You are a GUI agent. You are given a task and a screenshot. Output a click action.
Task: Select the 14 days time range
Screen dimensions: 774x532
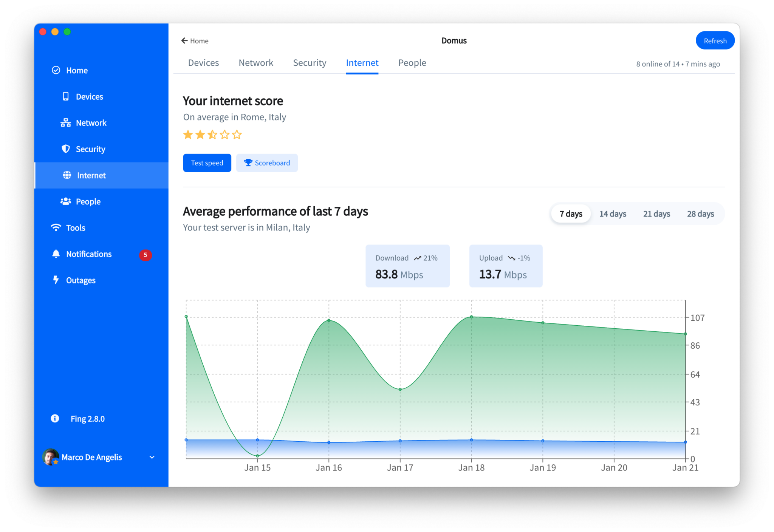[x=613, y=213]
